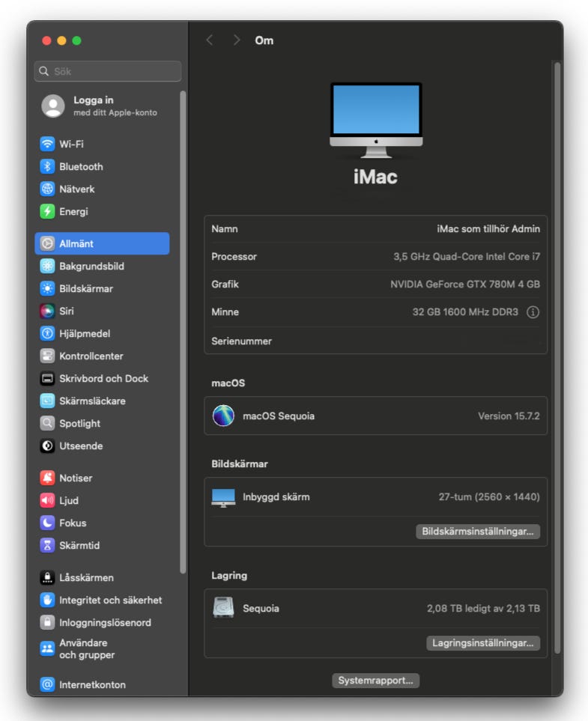
Task: Click the Bildskärmsinställningar button
Action: 478,532
